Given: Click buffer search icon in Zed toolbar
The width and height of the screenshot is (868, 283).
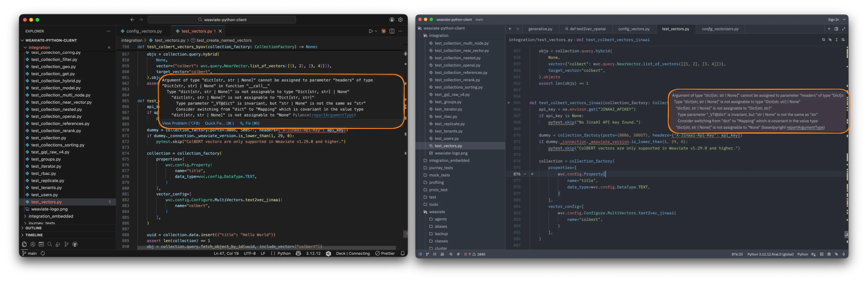Looking at the screenshot, I should point(824,40).
